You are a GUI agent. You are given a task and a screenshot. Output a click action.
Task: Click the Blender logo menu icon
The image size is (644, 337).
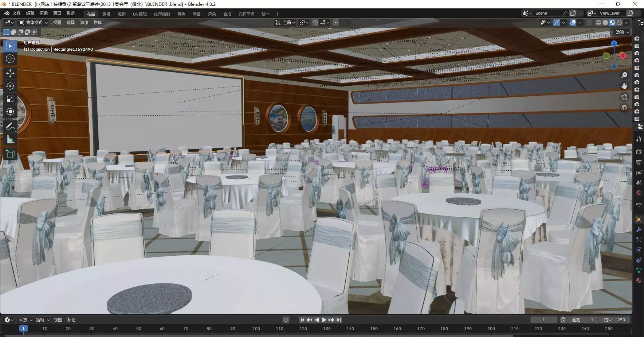point(7,13)
